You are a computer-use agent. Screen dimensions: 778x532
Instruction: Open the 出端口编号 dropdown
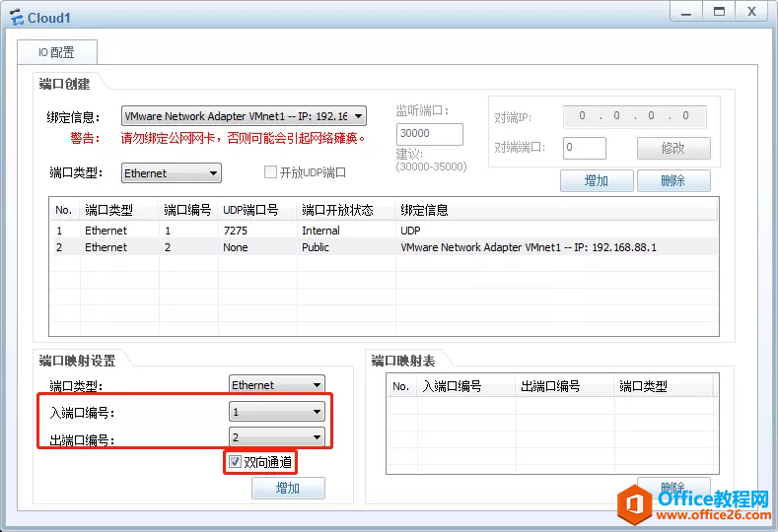(x=277, y=437)
